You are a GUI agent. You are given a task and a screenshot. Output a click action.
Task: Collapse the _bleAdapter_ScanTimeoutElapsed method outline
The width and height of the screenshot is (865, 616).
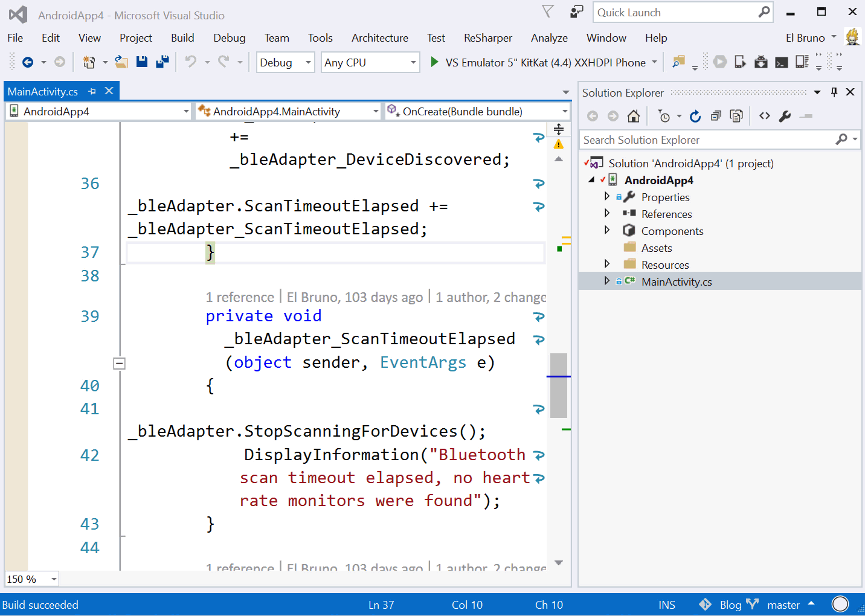point(120,364)
